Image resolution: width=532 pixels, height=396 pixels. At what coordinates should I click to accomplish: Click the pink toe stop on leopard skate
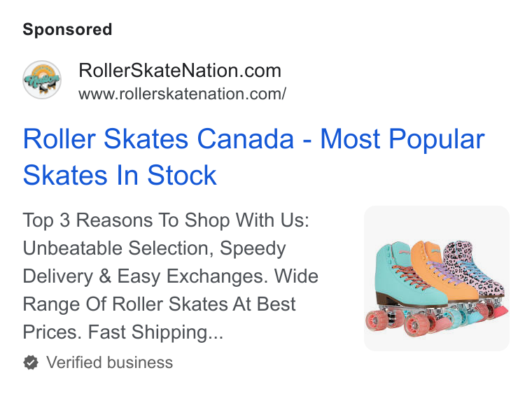click(x=500, y=312)
